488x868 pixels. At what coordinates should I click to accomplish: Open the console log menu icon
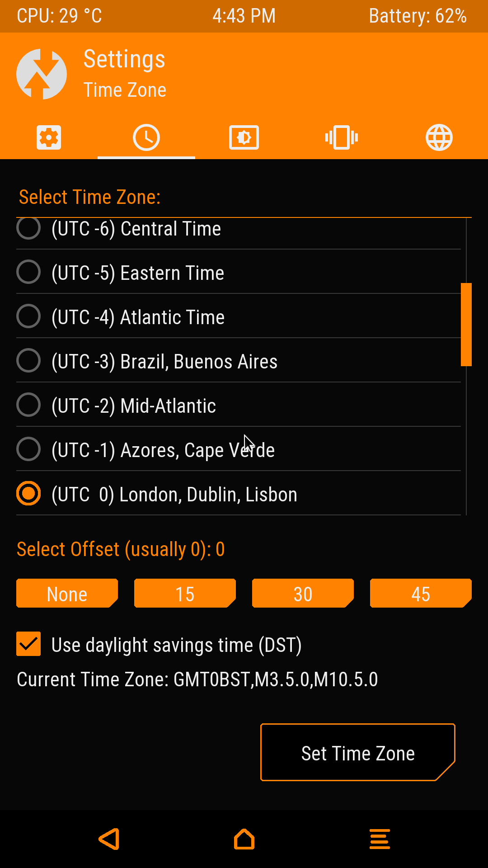(x=380, y=839)
